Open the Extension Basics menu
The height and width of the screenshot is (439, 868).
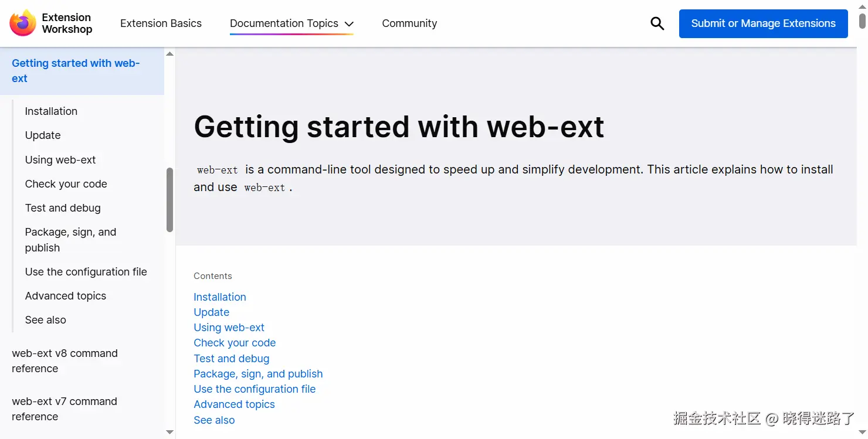click(x=161, y=23)
